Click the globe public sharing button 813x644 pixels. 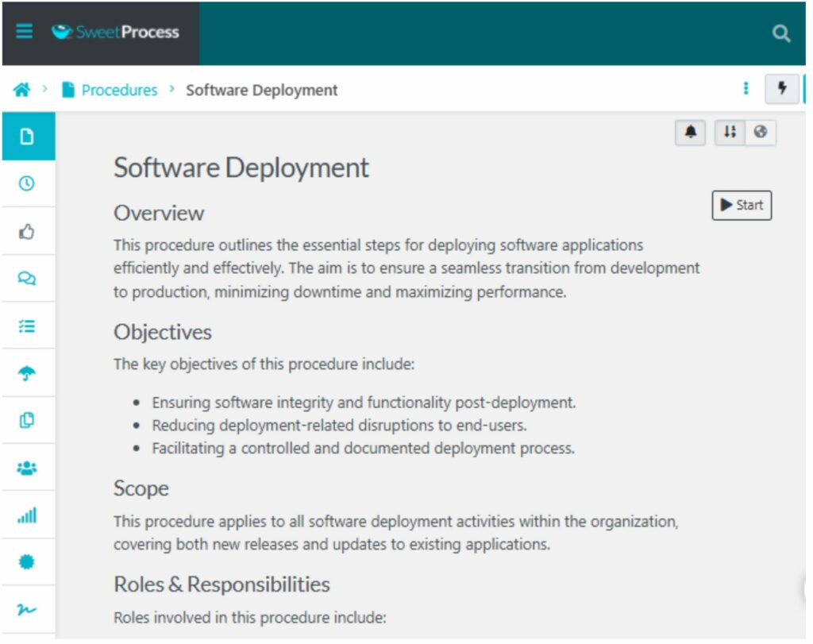(x=760, y=133)
